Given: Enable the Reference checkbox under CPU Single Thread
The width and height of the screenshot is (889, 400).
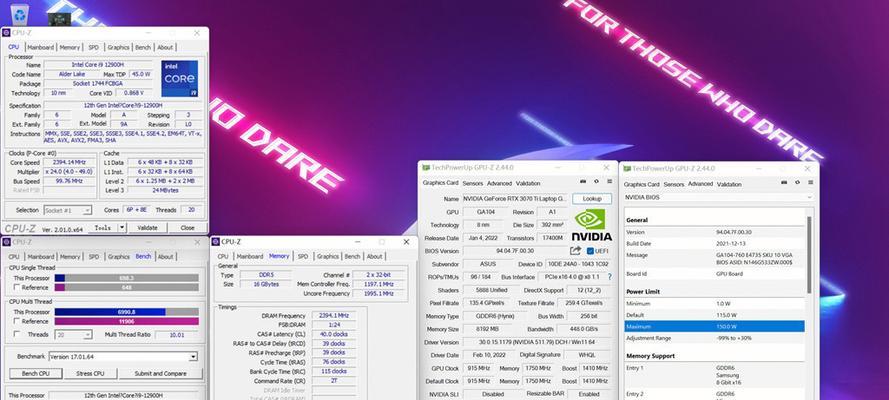Looking at the screenshot, I should [x=17, y=287].
